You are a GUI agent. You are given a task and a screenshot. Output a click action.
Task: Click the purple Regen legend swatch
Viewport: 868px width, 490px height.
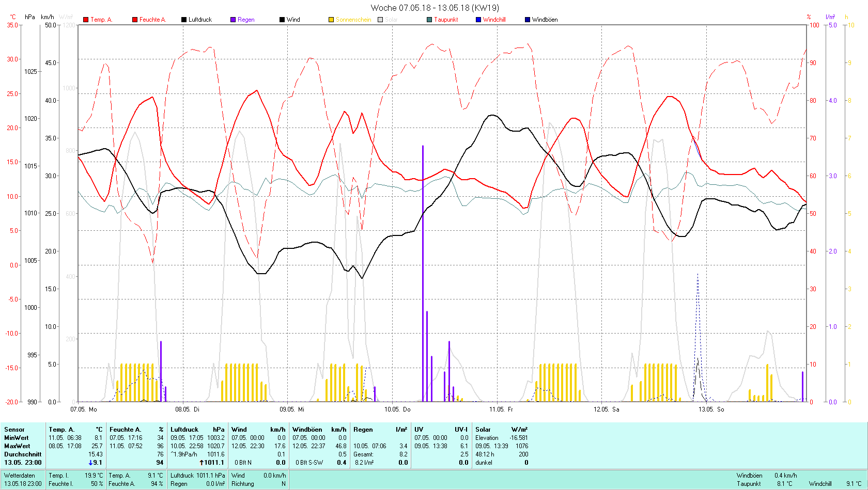click(233, 20)
